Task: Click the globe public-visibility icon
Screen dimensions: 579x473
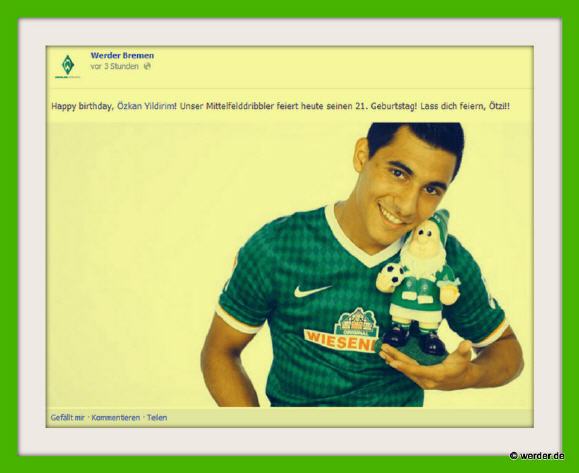Action: point(147,66)
